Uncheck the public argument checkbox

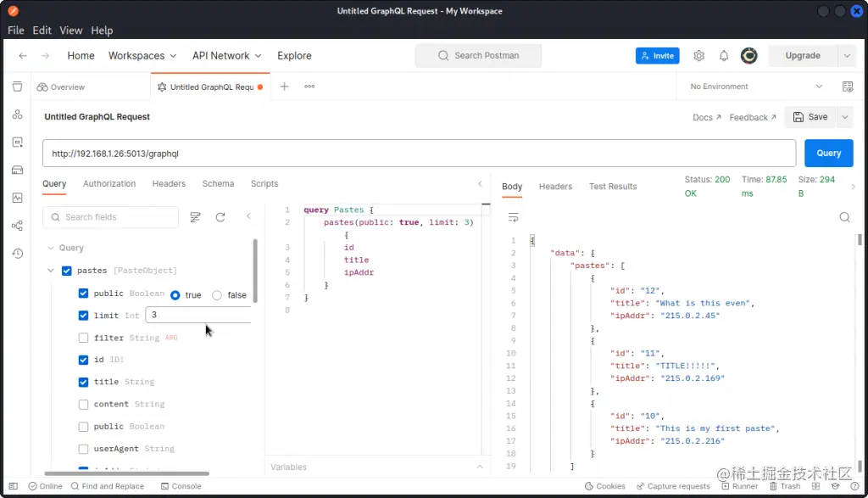click(83, 293)
